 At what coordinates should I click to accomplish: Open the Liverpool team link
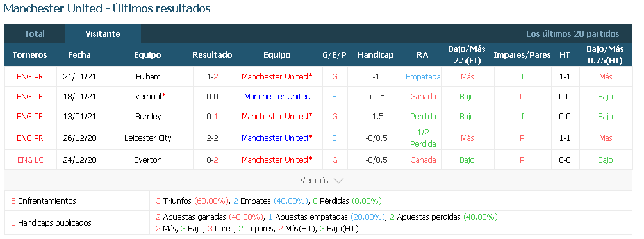[148, 97]
